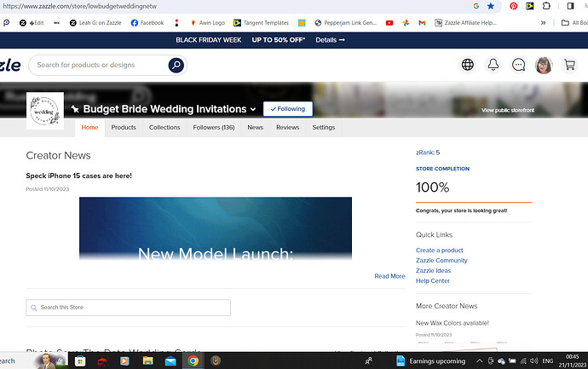This screenshot has width=588, height=369.
Task: Expand store name dropdown arrow
Action: pos(253,109)
